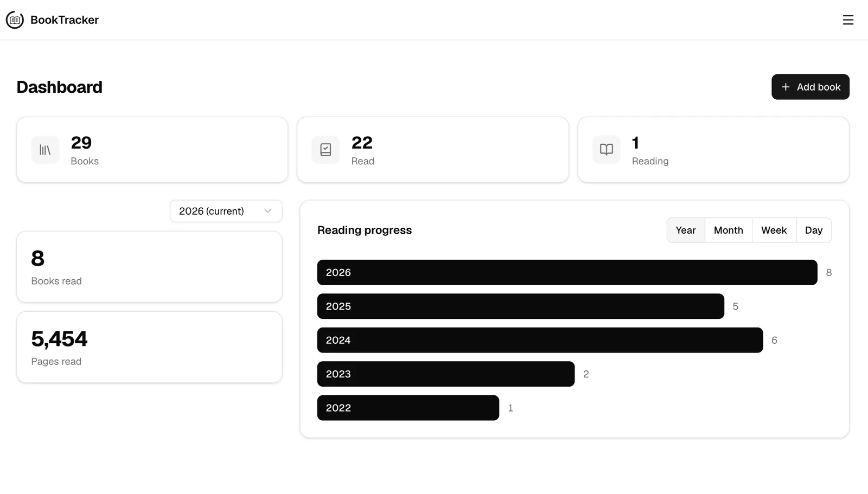Click the count 8 beside 2026 bar

(829, 273)
